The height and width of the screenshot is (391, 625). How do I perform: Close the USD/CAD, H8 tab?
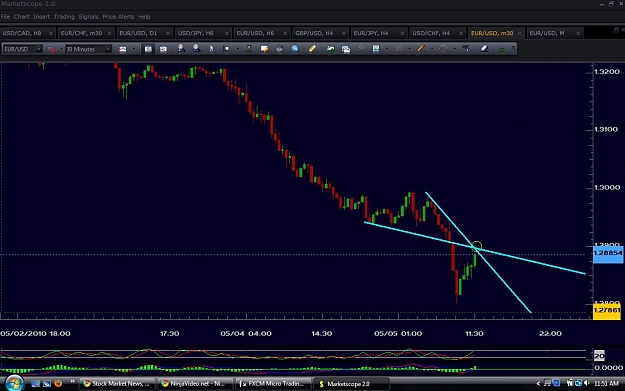click(x=51, y=33)
